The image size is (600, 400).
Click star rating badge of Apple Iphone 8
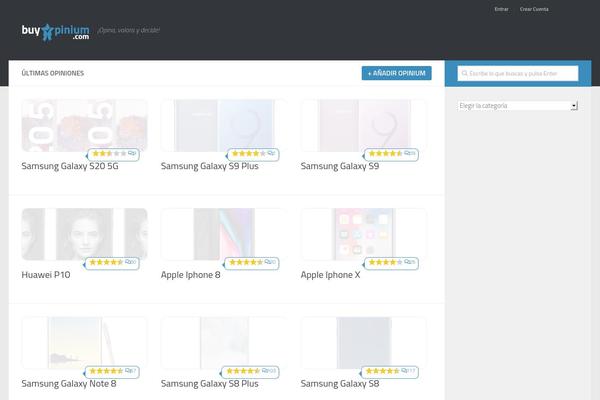tap(251, 263)
